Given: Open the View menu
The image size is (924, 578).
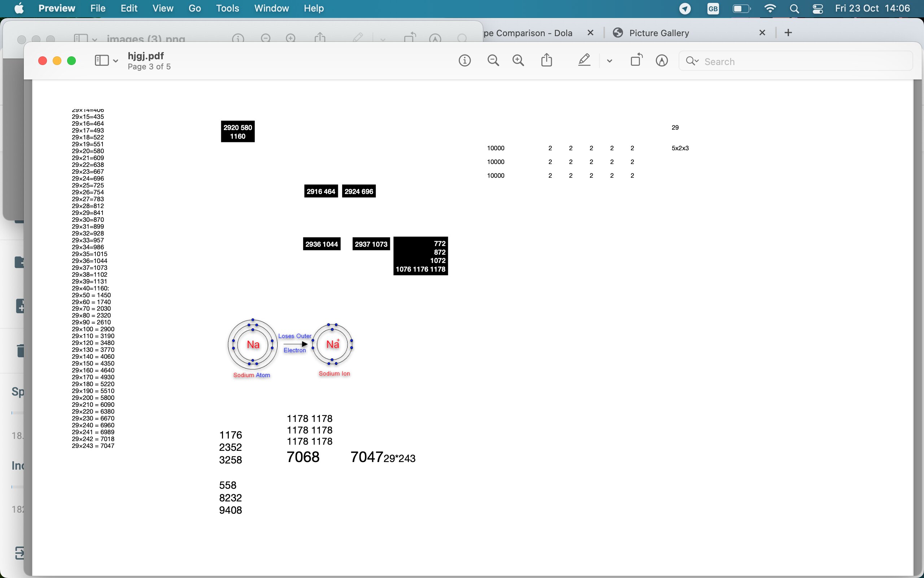Looking at the screenshot, I should 163,8.
